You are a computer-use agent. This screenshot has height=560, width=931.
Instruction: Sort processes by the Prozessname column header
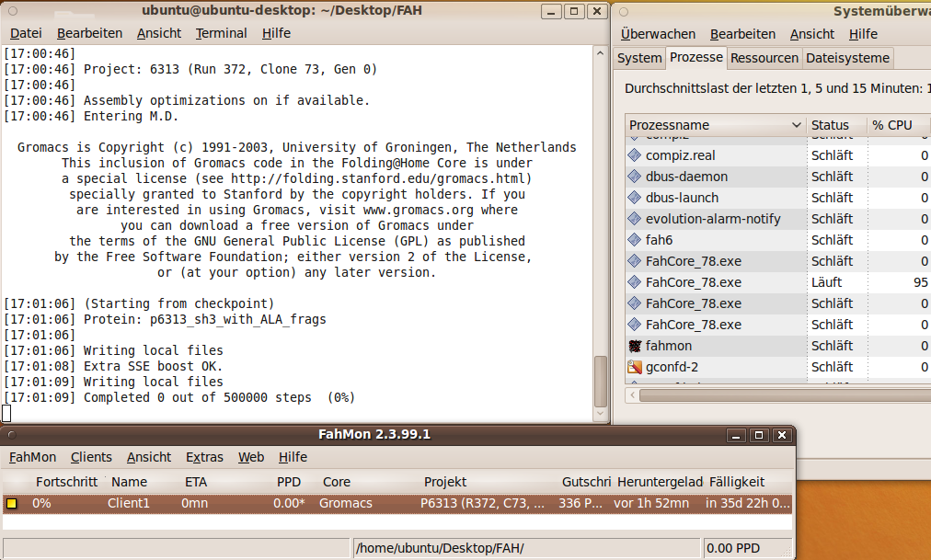(x=716, y=125)
